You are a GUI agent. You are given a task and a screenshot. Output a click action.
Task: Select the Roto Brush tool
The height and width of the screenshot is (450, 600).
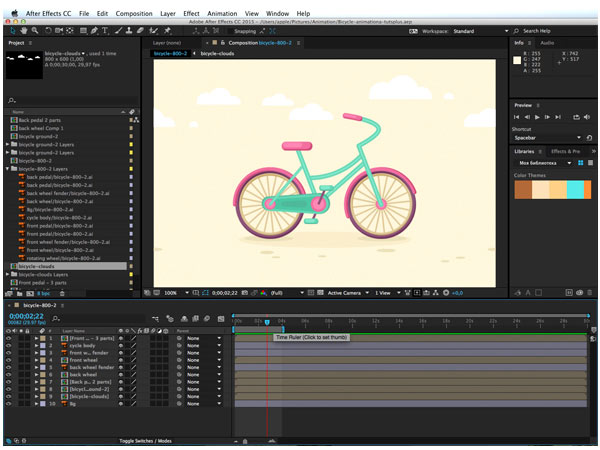tap(153, 31)
